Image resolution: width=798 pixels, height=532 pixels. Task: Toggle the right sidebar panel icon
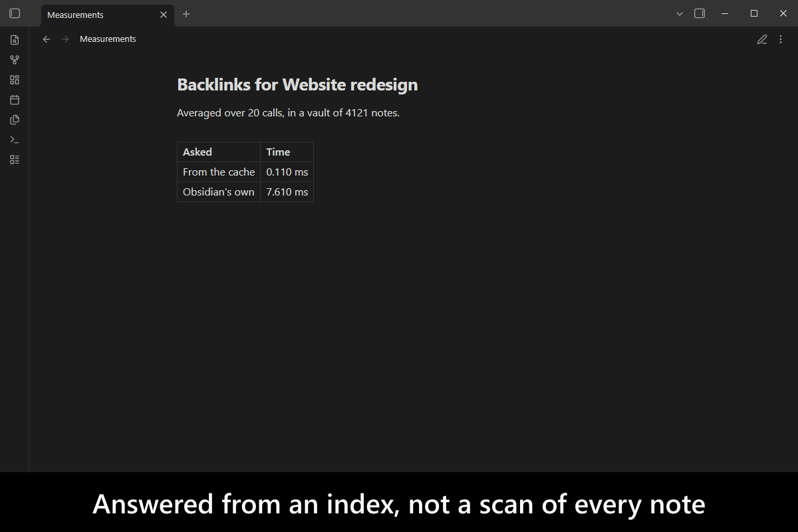[x=700, y=13]
